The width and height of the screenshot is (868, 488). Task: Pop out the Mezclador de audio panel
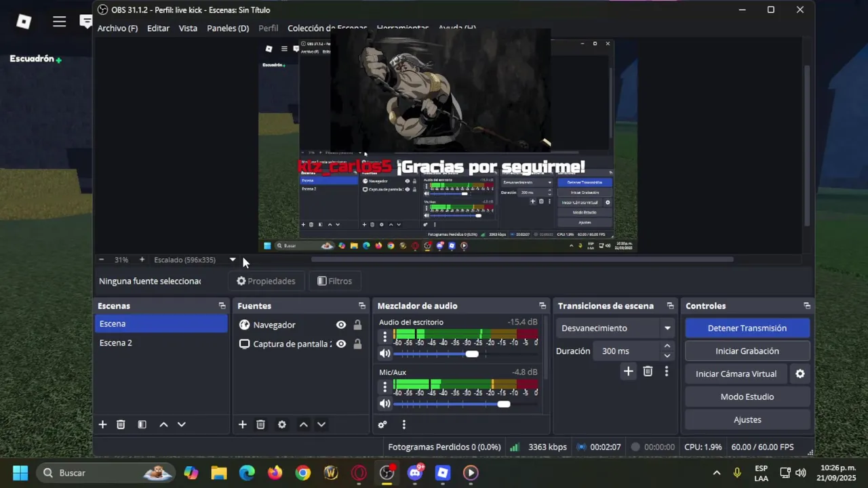click(x=542, y=306)
